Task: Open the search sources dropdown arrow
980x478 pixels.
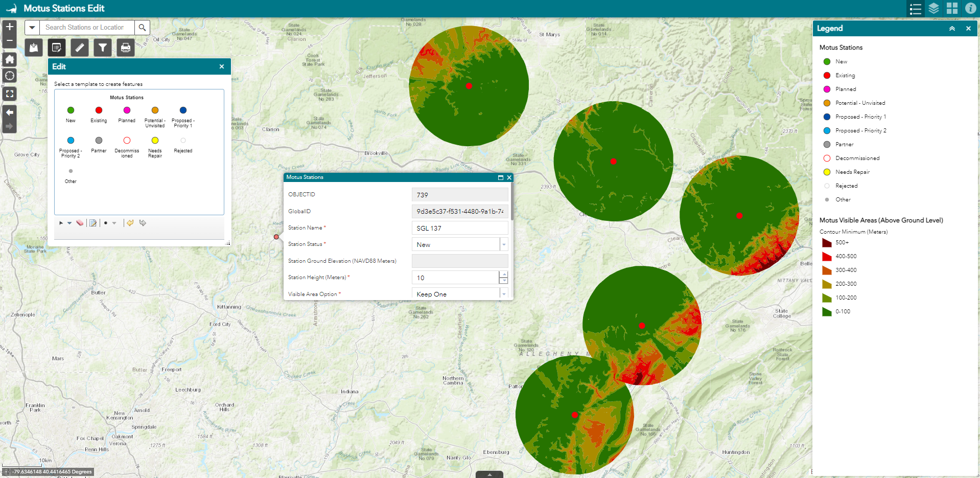Action: [x=32, y=27]
